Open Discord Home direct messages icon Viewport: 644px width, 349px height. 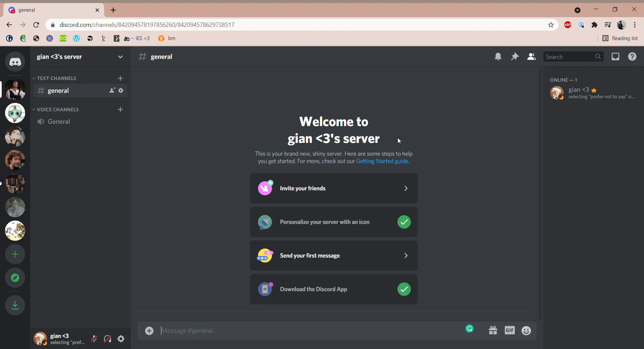click(x=15, y=62)
